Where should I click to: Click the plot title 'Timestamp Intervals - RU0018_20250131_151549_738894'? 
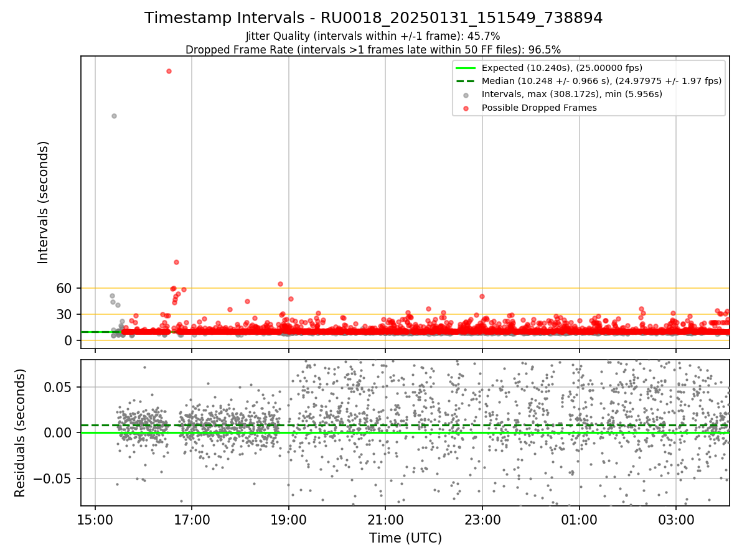click(x=374, y=18)
